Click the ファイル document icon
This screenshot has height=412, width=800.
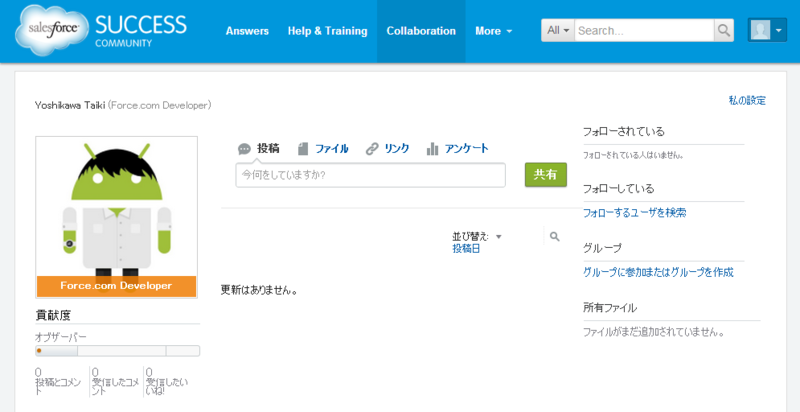pos(304,149)
